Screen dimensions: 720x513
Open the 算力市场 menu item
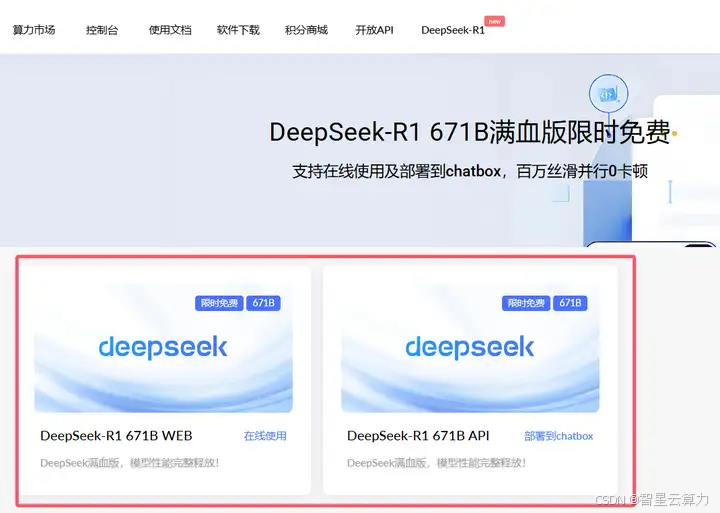click(x=34, y=30)
